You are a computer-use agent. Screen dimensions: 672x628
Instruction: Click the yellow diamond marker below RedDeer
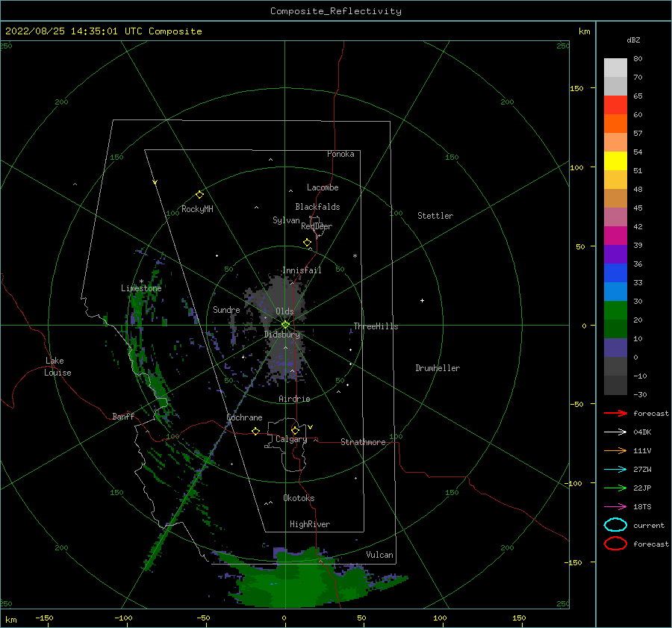coord(307,243)
